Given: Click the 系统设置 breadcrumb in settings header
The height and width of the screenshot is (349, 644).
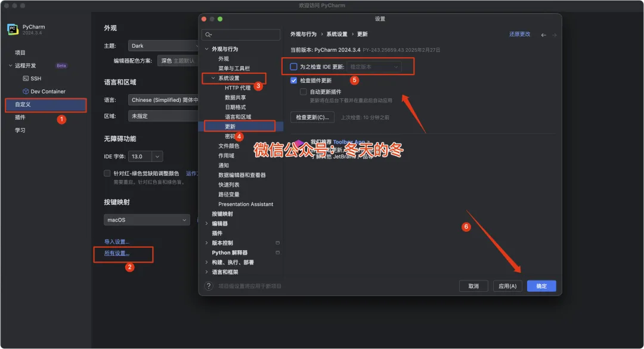Looking at the screenshot, I should (x=337, y=35).
